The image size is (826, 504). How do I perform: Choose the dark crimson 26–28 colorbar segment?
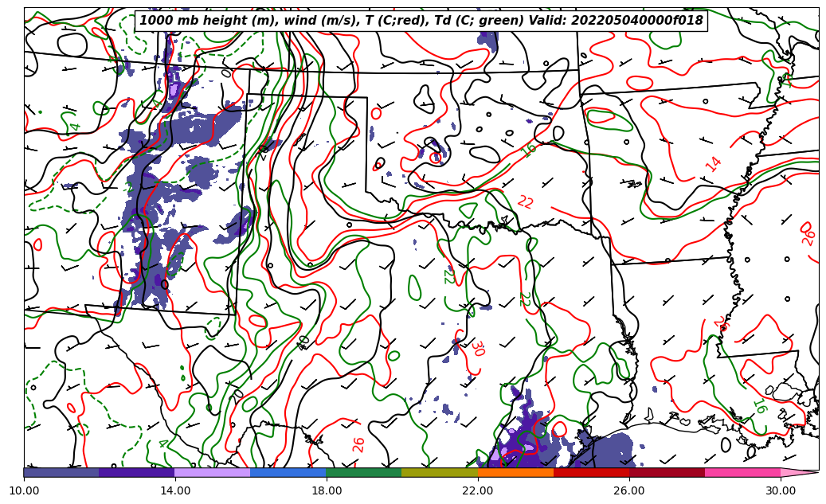point(667,472)
